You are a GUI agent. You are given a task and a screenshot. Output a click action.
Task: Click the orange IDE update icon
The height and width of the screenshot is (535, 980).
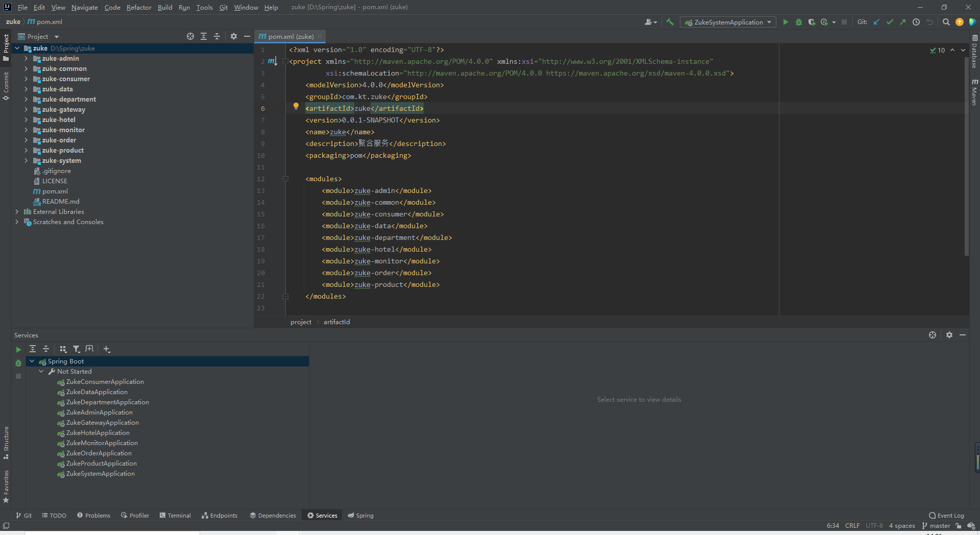(960, 22)
